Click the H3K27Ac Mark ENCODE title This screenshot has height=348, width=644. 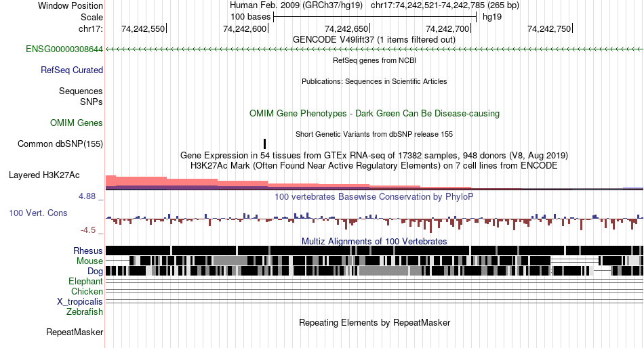point(374,166)
